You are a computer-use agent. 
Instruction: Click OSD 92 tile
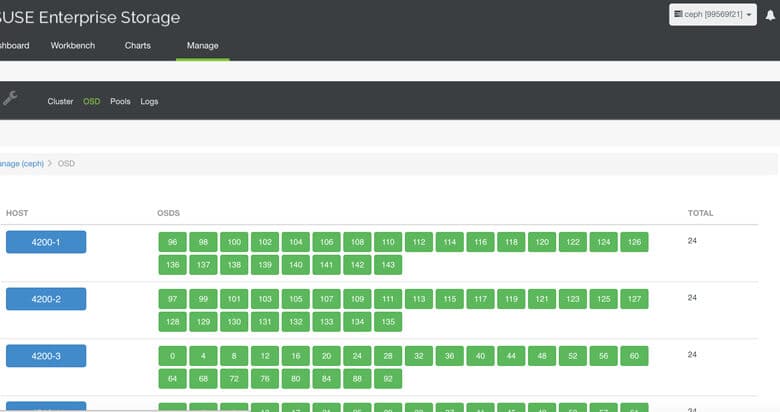(x=388, y=379)
